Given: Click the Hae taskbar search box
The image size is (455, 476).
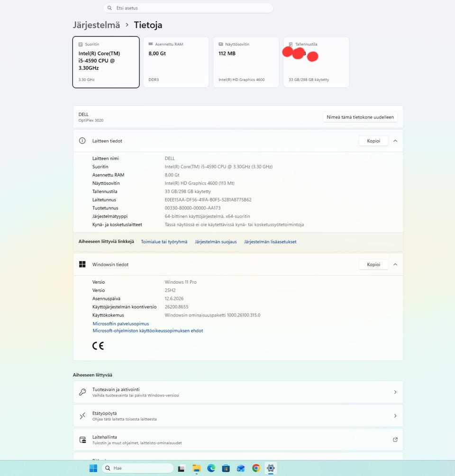Looking at the screenshot, I should [137, 468].
